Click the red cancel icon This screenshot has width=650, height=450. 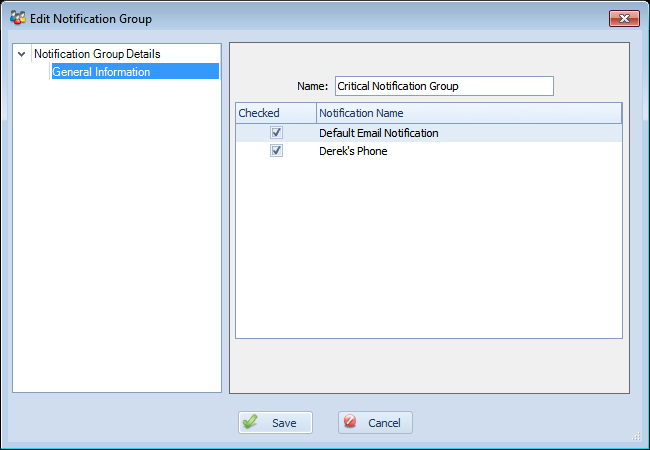coord(350,421)
